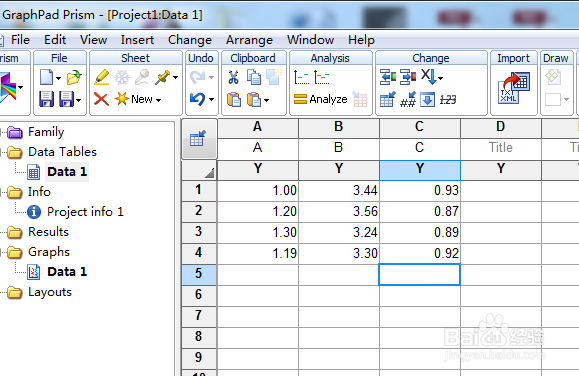
Task: Click the Redo arrow icon
Action: 197,77
